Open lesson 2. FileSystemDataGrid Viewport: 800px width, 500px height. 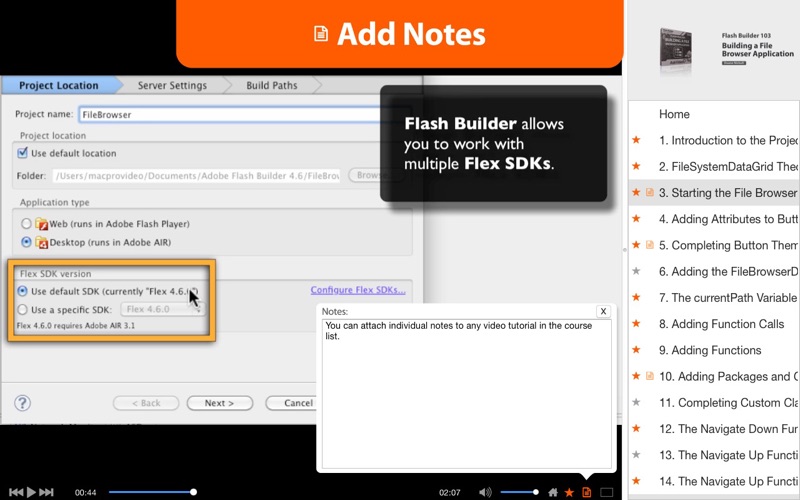[729, 166]
